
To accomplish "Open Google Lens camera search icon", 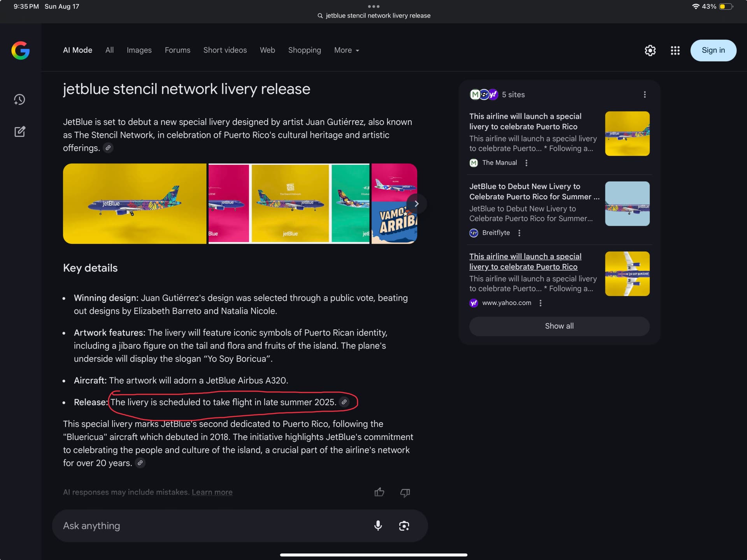I will point(404,526).
